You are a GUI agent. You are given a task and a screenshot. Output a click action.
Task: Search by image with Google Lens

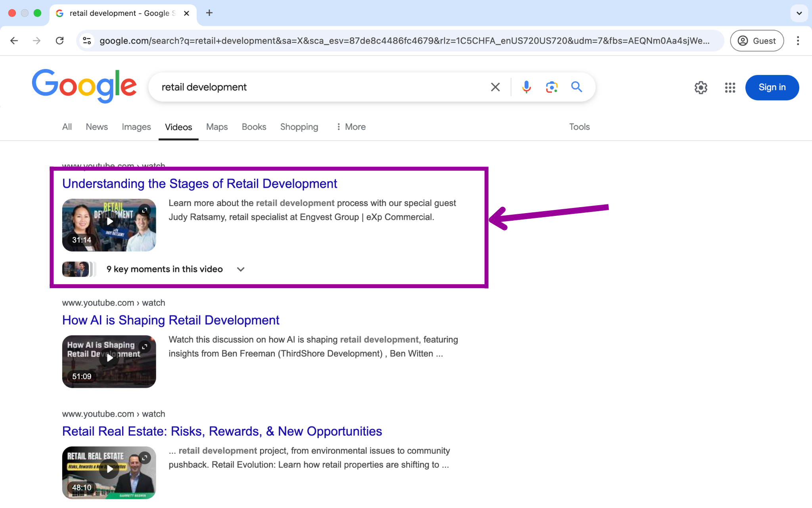click(552, 87)
